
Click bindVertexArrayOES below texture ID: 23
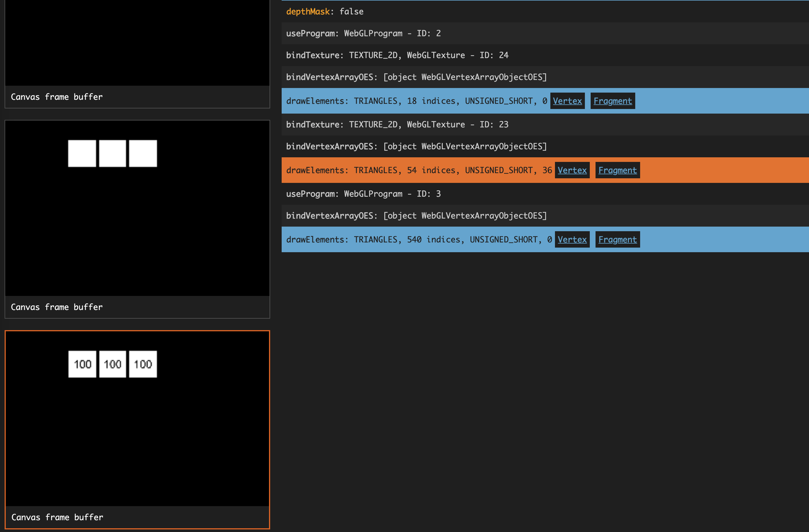[x=416, y=146]
